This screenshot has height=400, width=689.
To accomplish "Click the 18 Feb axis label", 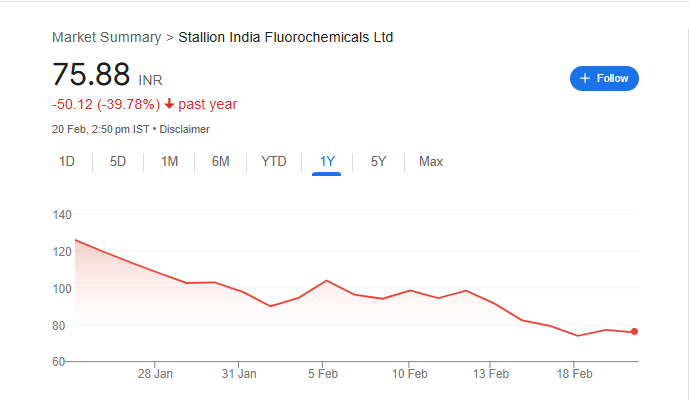I will pos(574,374).
